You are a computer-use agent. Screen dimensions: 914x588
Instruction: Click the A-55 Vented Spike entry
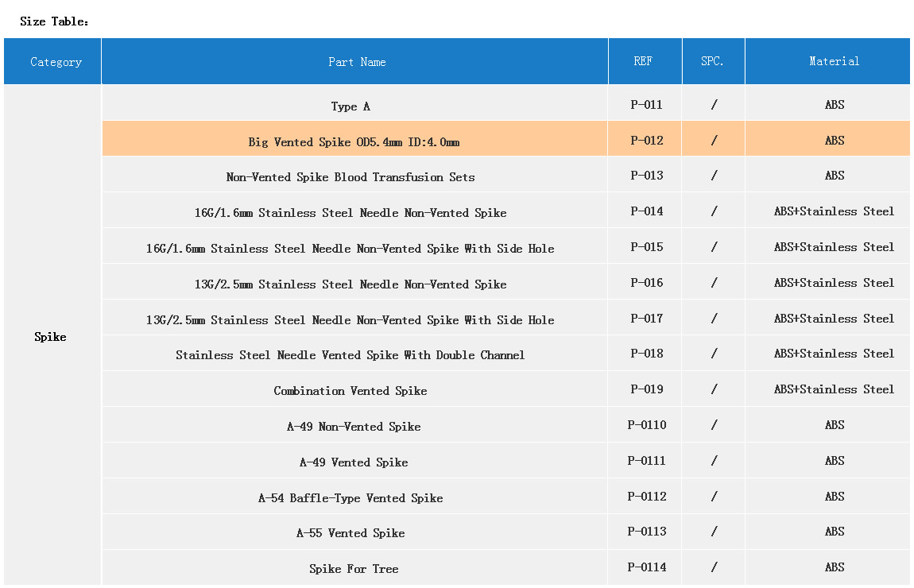tap(350, 533)
